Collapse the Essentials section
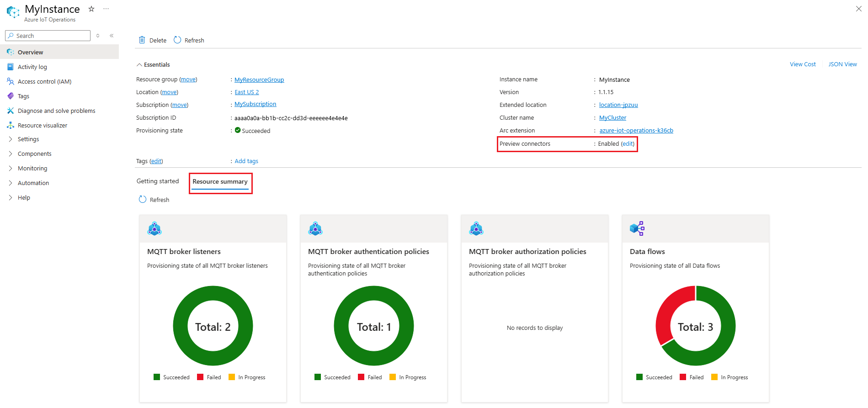This screenshot has width=868, height=408. [x=153, y=64]
